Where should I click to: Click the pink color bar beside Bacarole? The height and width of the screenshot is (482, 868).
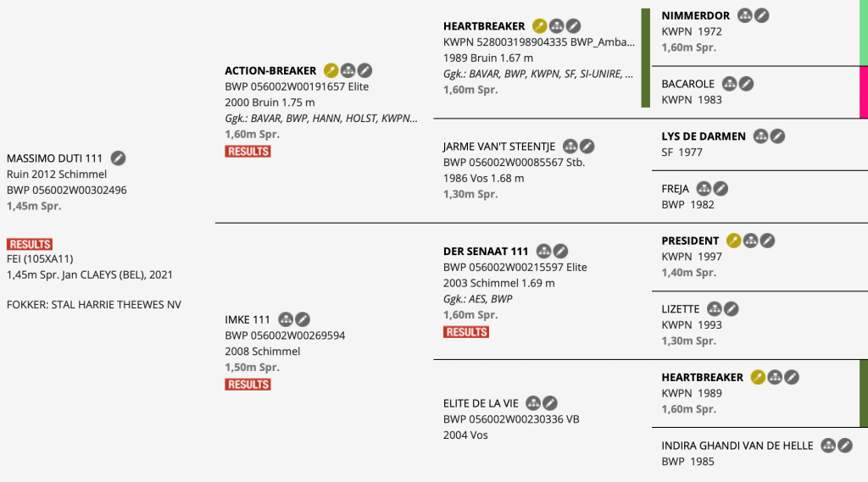(863, 91)
